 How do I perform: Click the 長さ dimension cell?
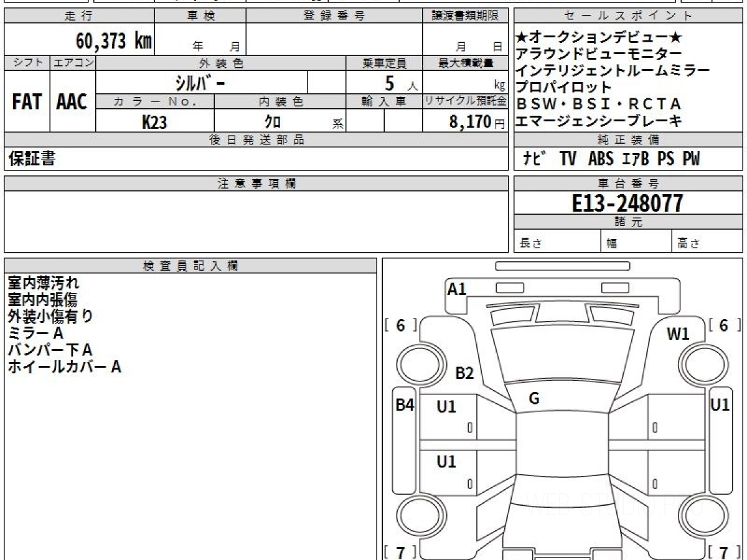[557, 241]
